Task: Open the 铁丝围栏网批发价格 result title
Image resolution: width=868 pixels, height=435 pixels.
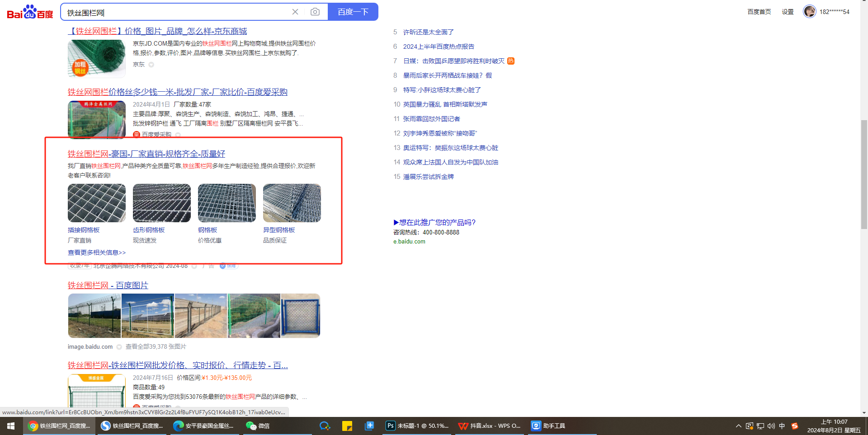Action: 178,365
